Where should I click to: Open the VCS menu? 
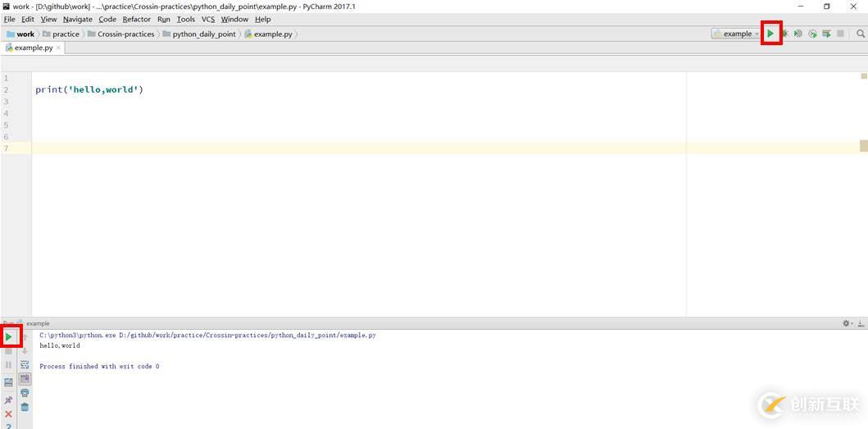pyautogui.click(x=208, y=19)
